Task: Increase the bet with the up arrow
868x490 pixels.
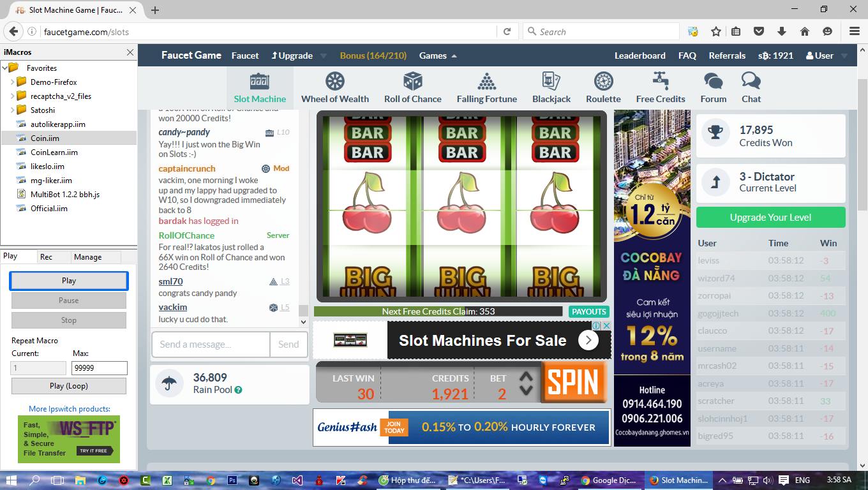Action: (x=526, y=377)
